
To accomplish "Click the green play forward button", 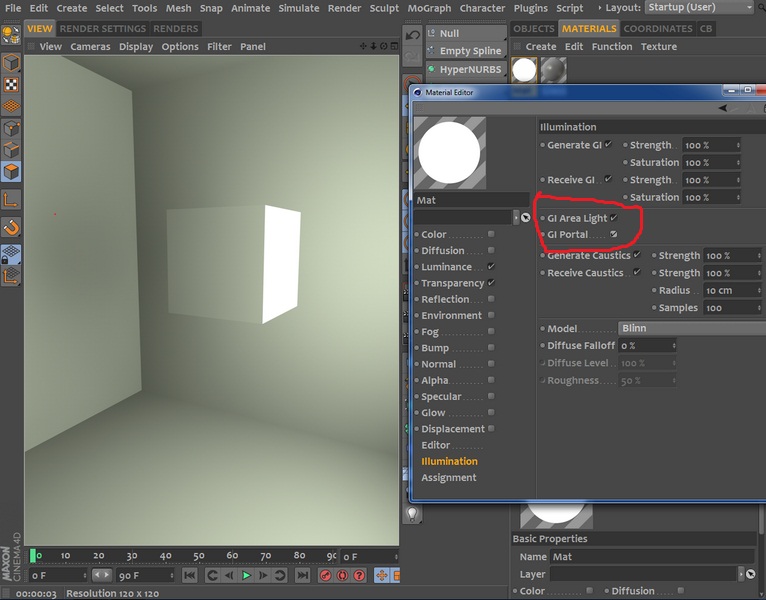I will coord(246,575).
